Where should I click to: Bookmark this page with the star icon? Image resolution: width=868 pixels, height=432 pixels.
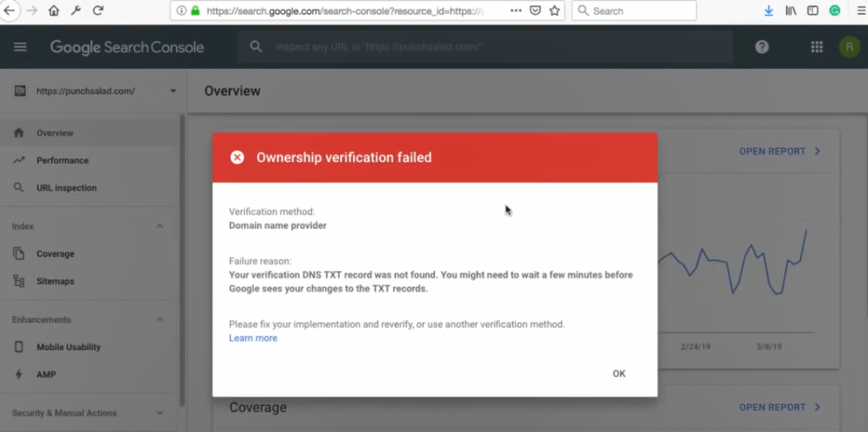[554, 10]
